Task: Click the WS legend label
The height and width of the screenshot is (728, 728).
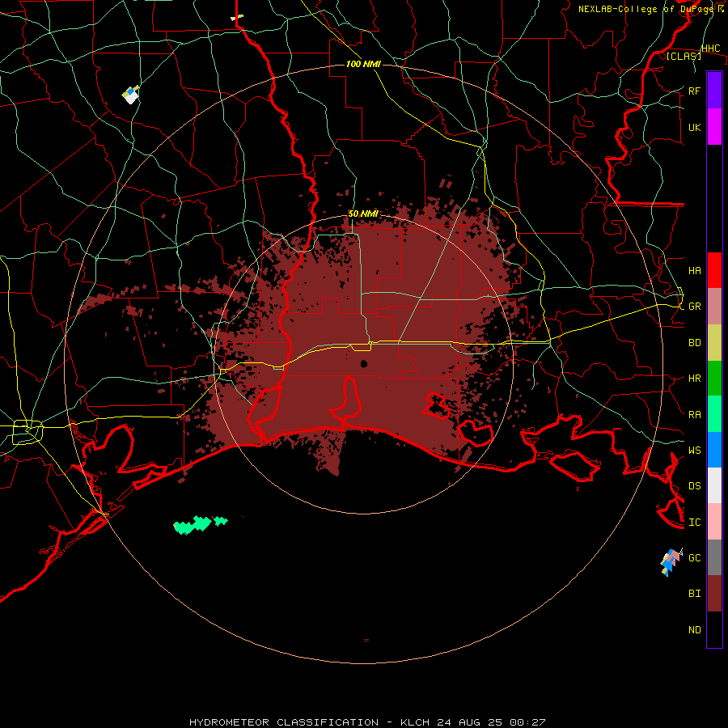Action: [694, 450]
